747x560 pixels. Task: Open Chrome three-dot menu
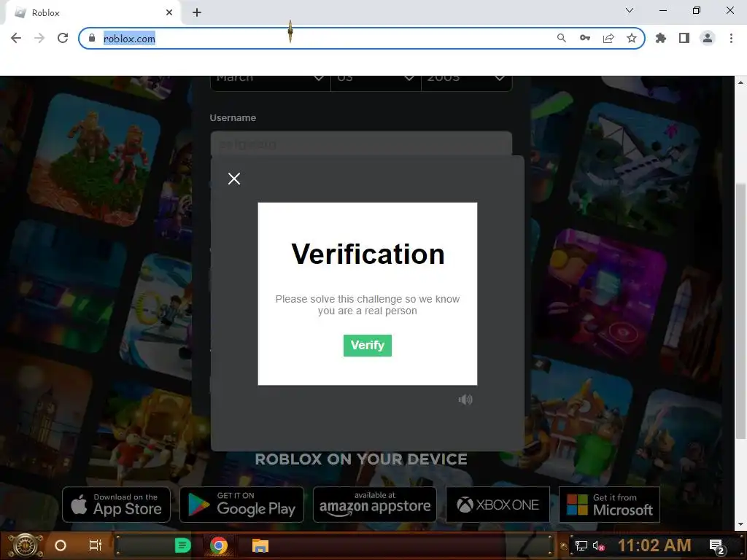[x=731, y=38]
